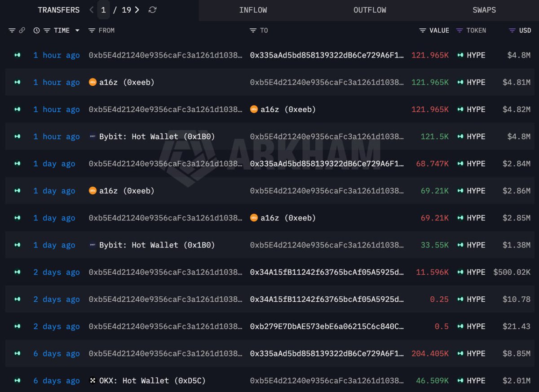Switch to the OUTFLOW tab

click(x=370, y=10)
